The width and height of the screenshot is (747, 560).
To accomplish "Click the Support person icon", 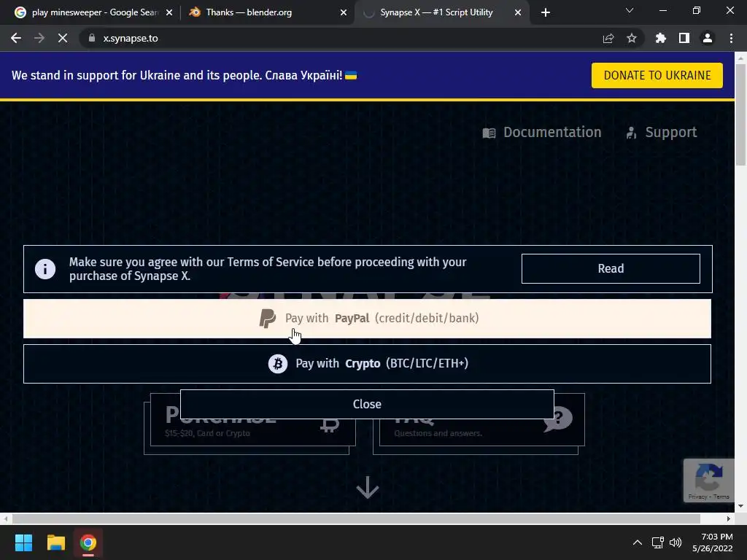I will point(631,133).
